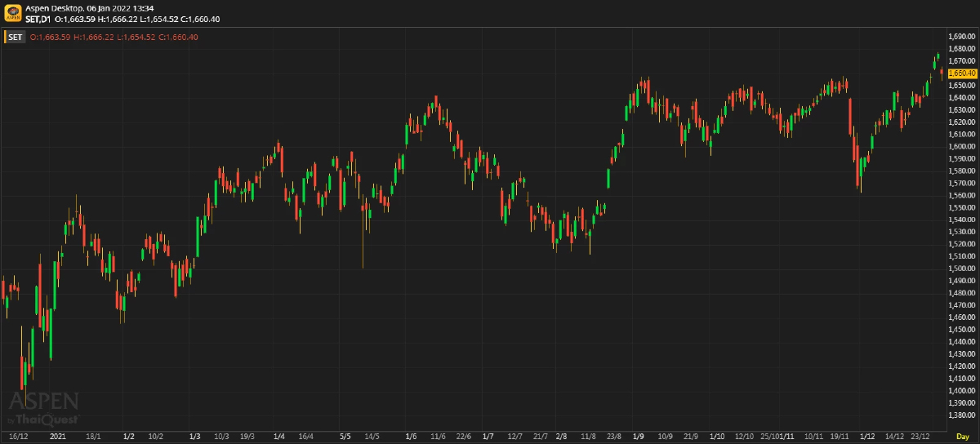Open the Day timeframe selector

[x=964, y=437]
